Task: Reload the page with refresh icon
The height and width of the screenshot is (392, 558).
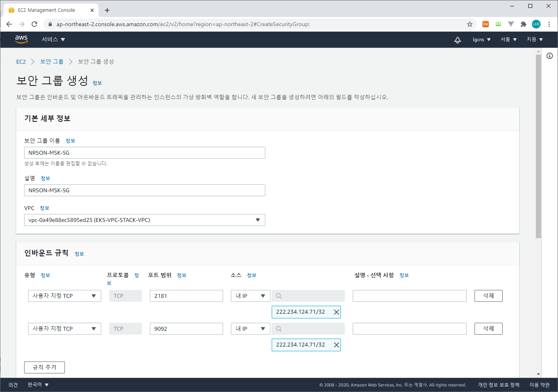Action: point(34,24)
